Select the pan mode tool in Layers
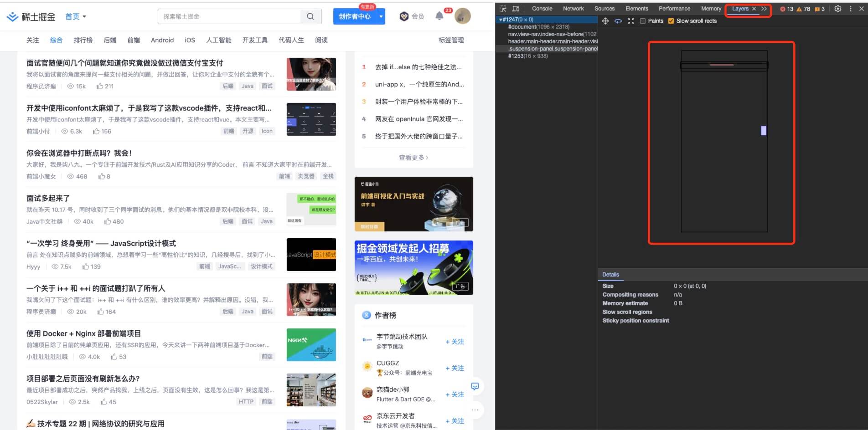The width and height of the screenshot is (868, 430). pos(605,21)
